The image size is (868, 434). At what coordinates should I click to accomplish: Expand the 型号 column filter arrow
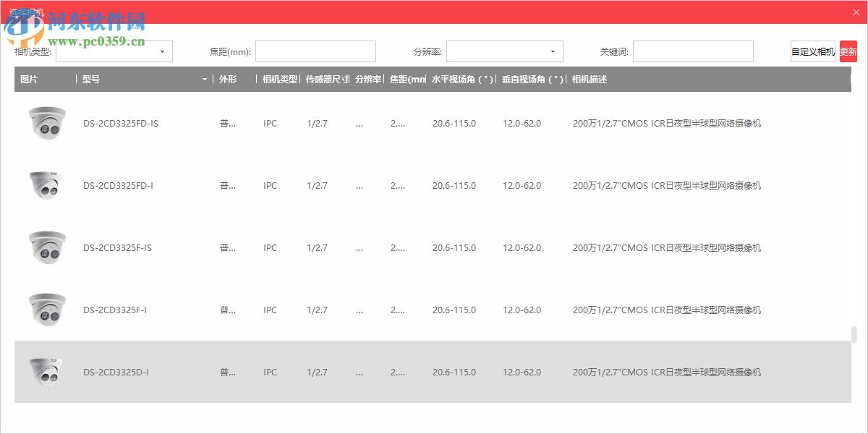click(x=203, y=80)
